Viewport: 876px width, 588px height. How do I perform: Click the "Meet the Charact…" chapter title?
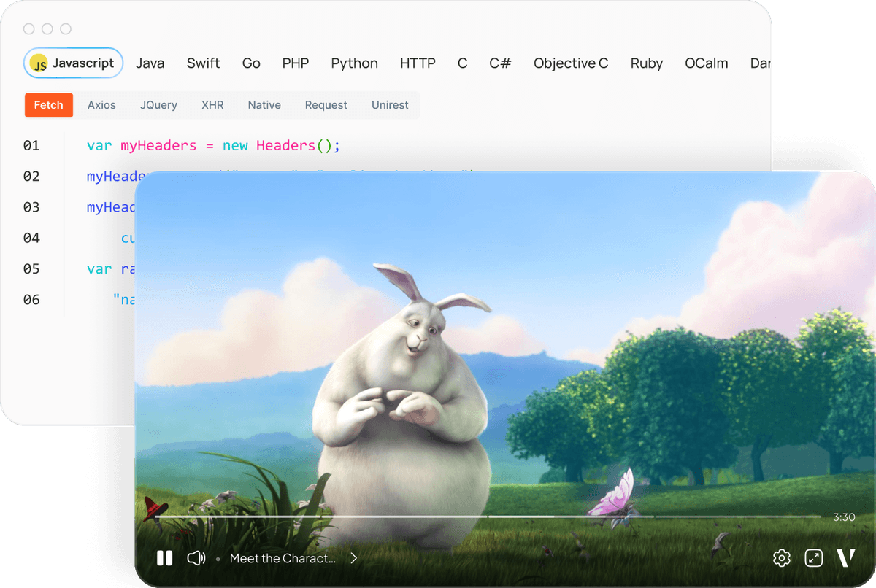coord(283,558)
